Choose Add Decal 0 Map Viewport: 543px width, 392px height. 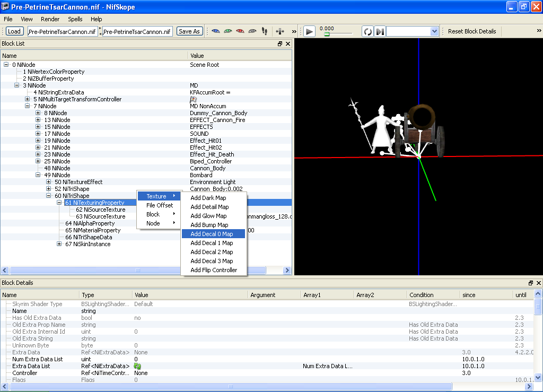click(213, 234)
